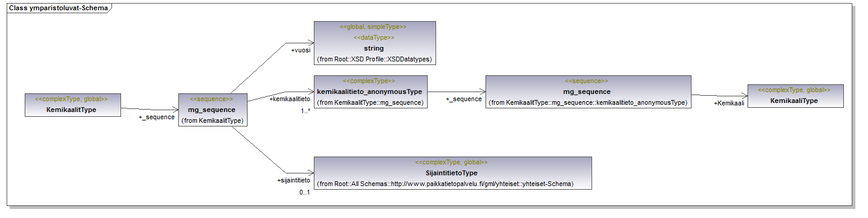Click the +Kemikaali role label
Viewport: 868px width, 218px height.
click(x=729, y=104)
